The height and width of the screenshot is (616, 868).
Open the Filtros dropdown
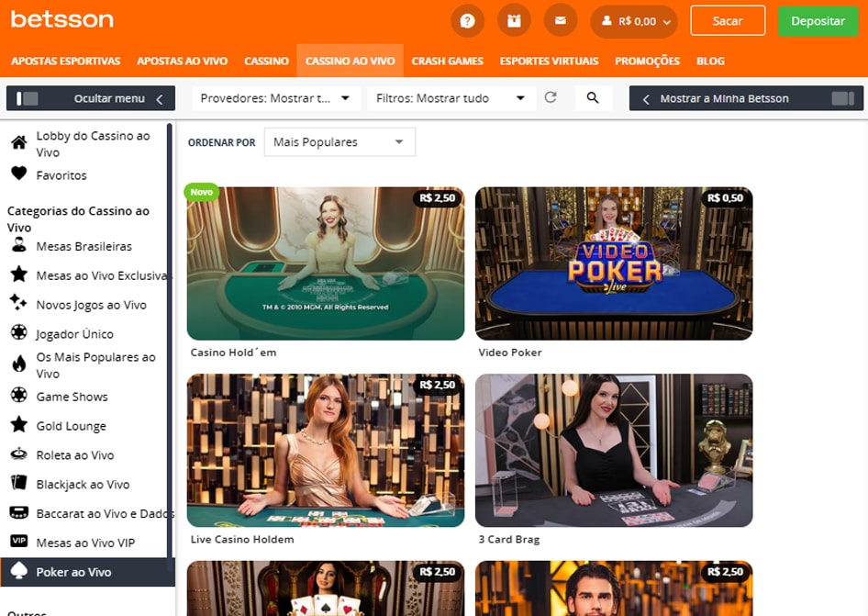point(451,97)
